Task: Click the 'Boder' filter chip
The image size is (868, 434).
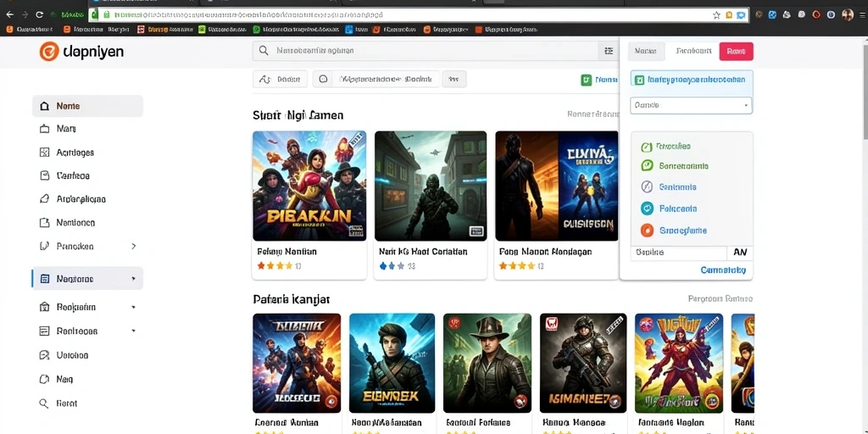Action: click(280, 79)
